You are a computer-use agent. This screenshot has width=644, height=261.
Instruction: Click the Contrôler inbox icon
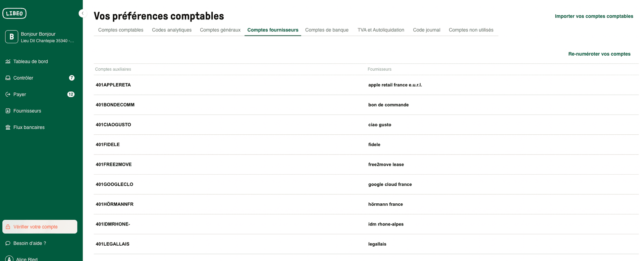pos(8,78)
